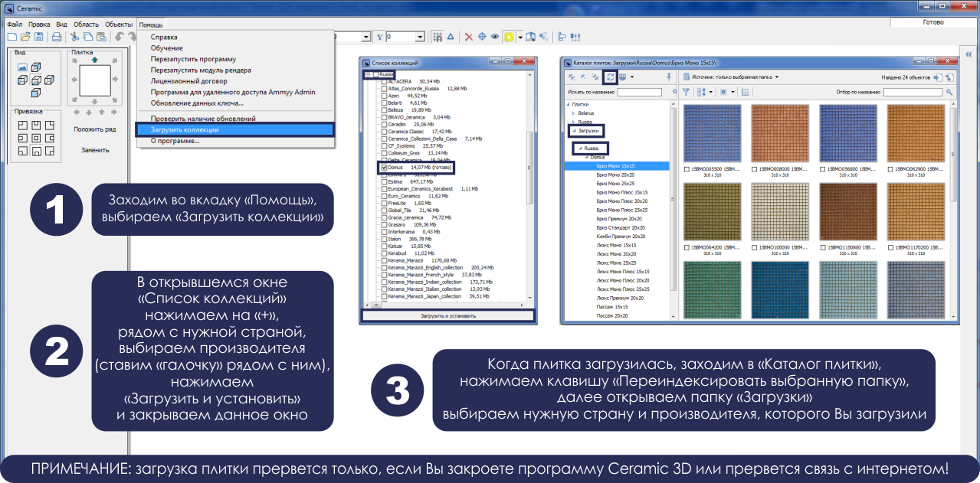Check the ALTACERA collection checkbox
The height and width of the screenshot is (483, 980).
coord(385,81)
